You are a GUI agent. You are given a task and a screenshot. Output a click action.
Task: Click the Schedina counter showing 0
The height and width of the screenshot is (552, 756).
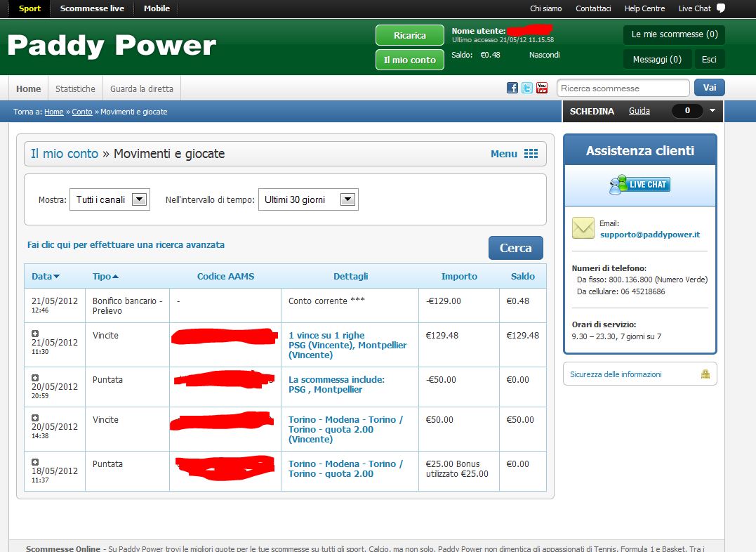click(687, 110)
